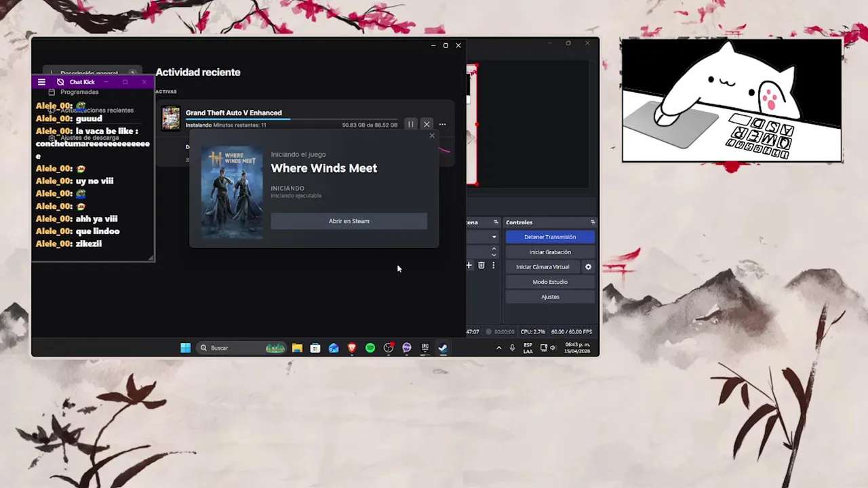Open Epic Games Launcher from taskbar

pyautogui.click(x=425, y=348)
